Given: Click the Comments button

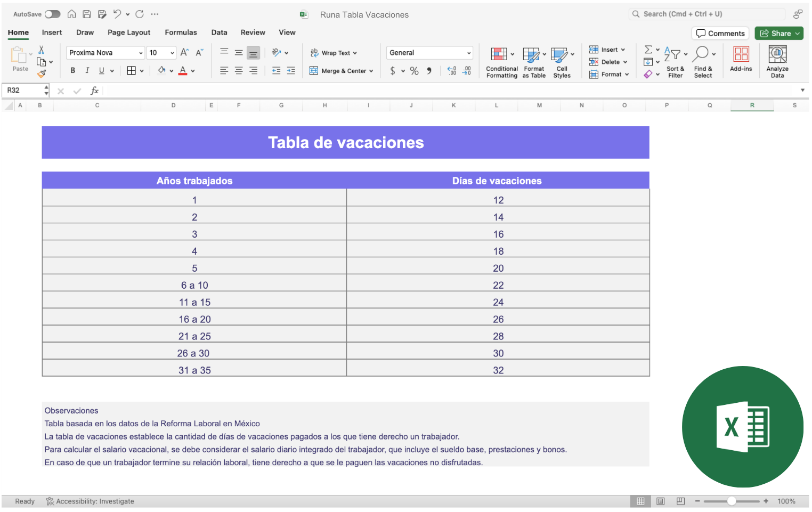Looking at the screenshot, I should click(720, 34).
